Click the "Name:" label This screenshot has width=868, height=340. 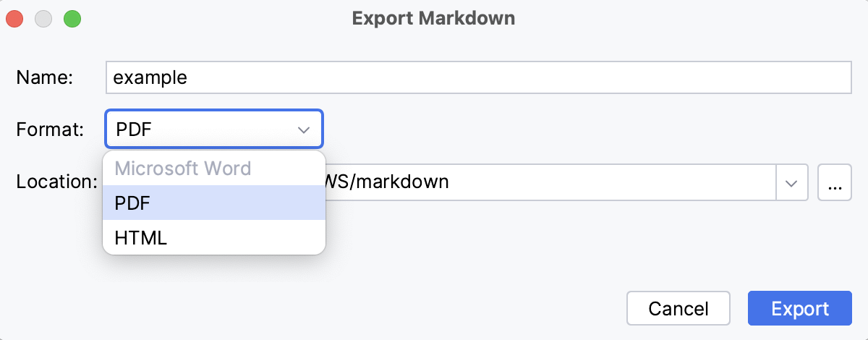pyautogui.click(x=45, y=77)
